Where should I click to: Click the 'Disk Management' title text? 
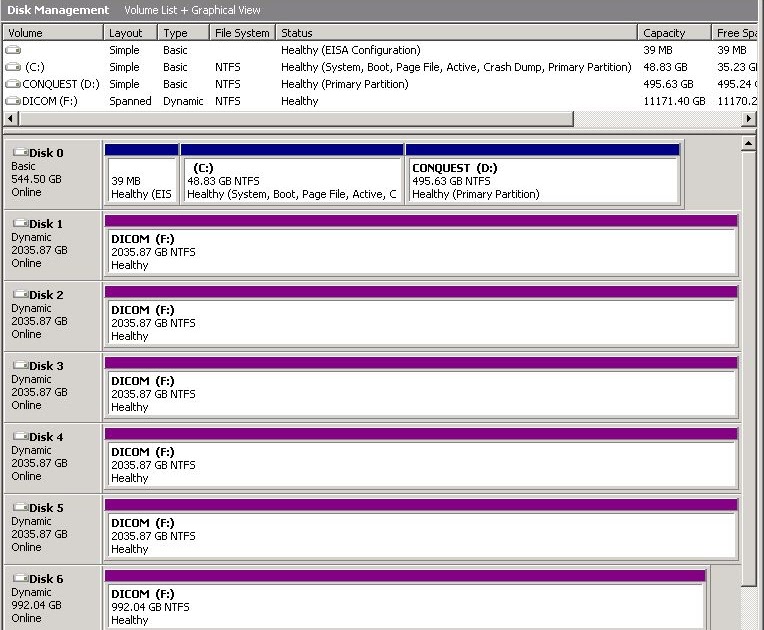tap(58, 10)
